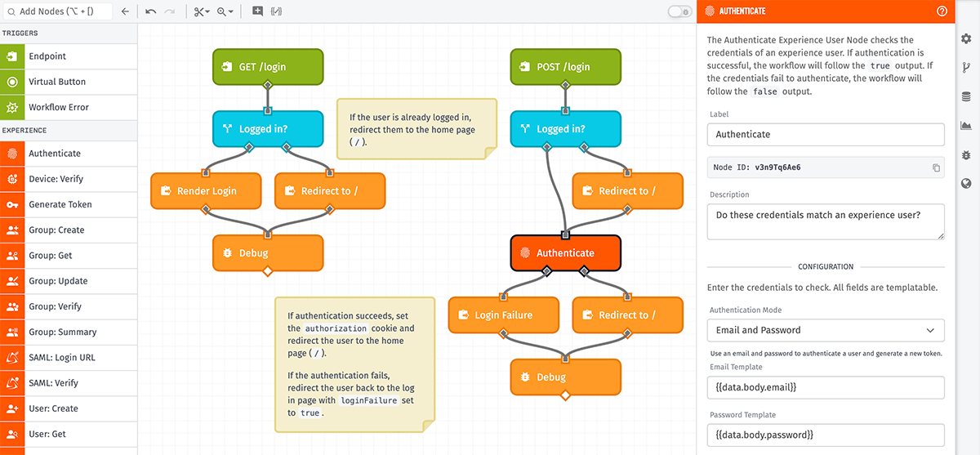
Task: Open the Authentication Mode dropdown
Action: tap(826, 330)
